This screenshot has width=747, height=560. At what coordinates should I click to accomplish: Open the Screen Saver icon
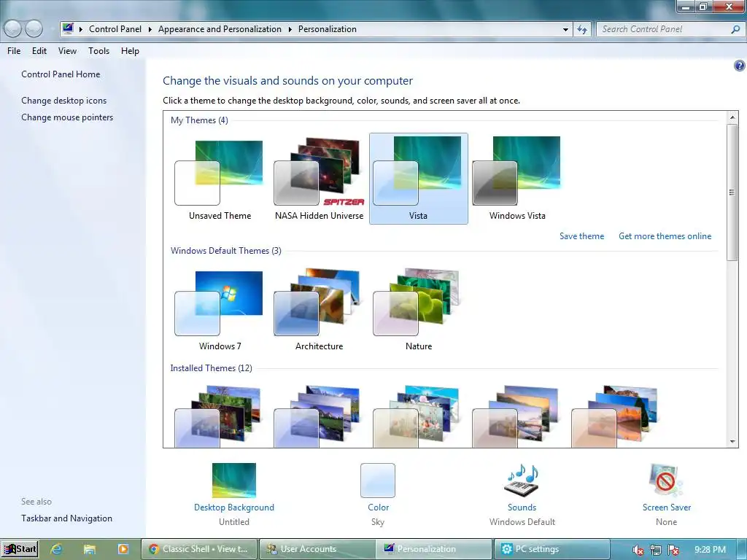[666, 480]
